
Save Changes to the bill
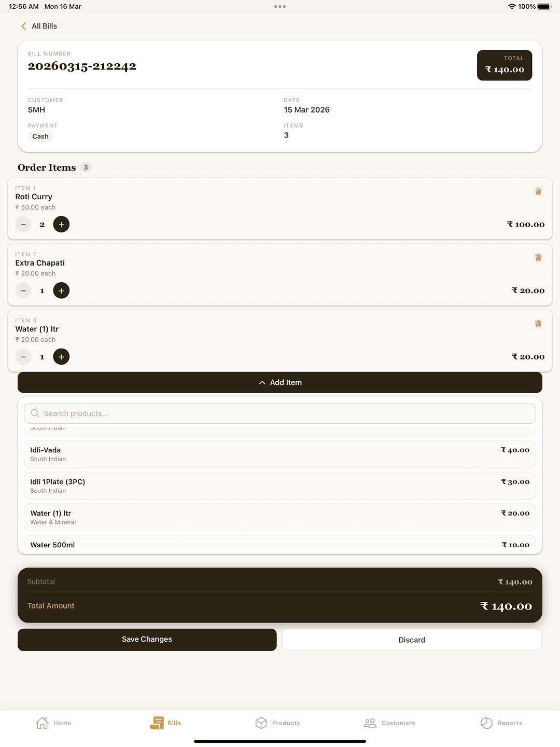point(147,640)
